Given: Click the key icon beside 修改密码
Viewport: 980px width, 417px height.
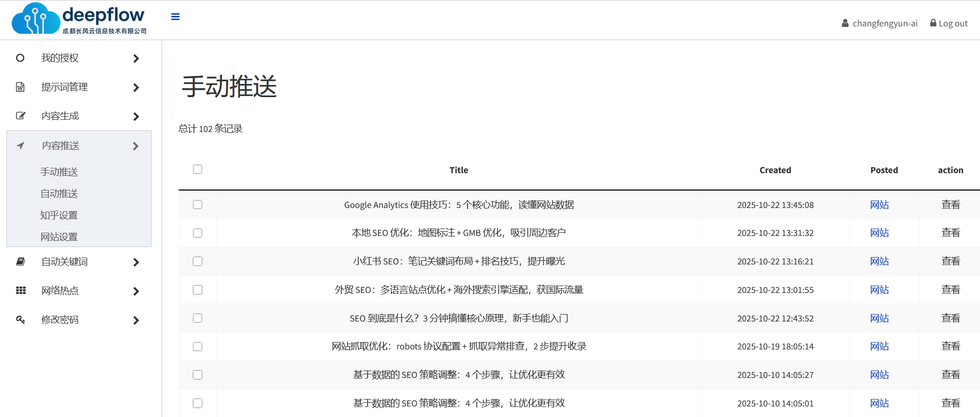Looking at the screenshot, I should [x=21, y=320].
